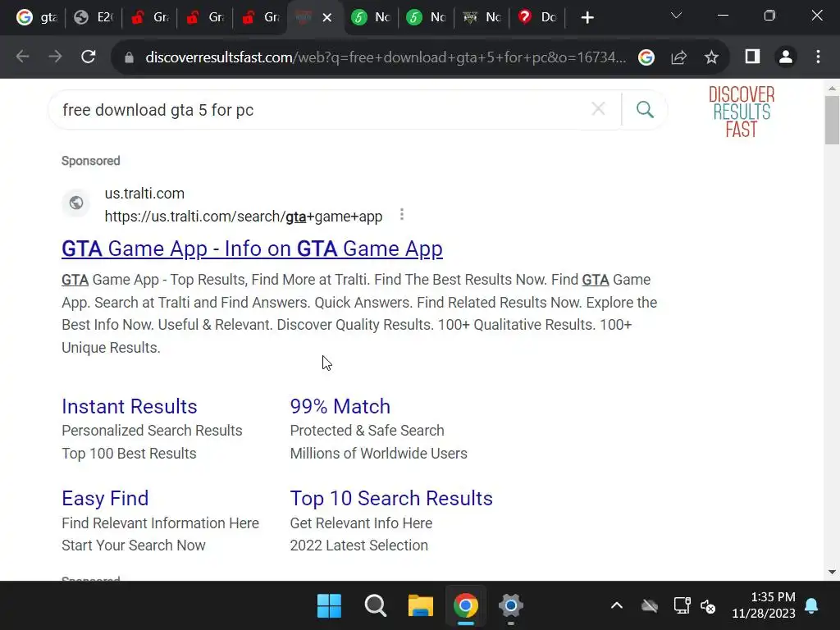840x630 pixels.
Task: Open Chrome three-dot menu
Action: coord(818,57)
